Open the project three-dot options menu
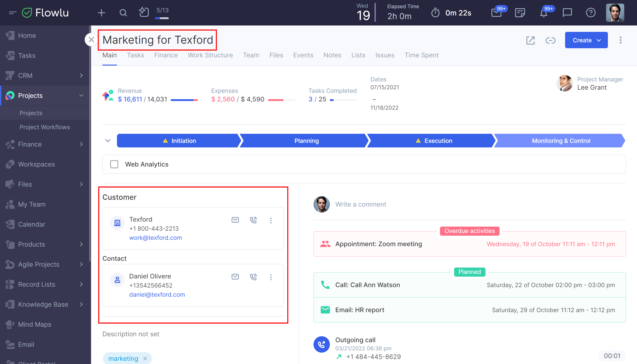This screenshot has width=637, height=364. pyautogui.click(x=620, y=40)
